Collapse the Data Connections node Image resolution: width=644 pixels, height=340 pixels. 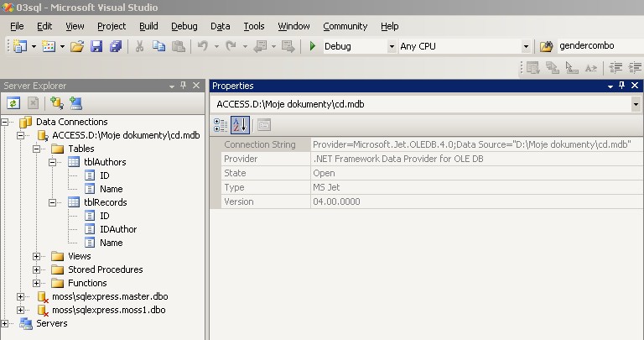(x=5, y=122)
